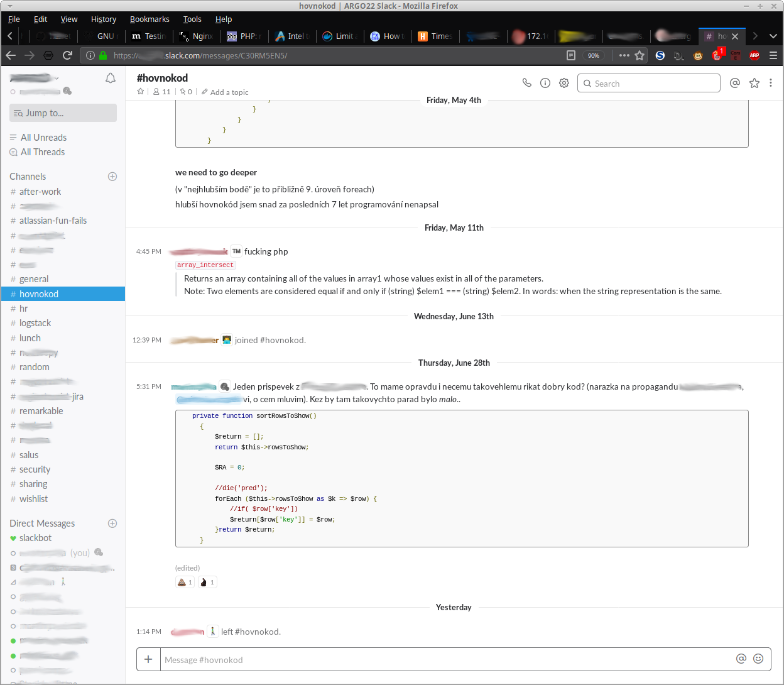Open more channel options kebab menu

(771, 83)
